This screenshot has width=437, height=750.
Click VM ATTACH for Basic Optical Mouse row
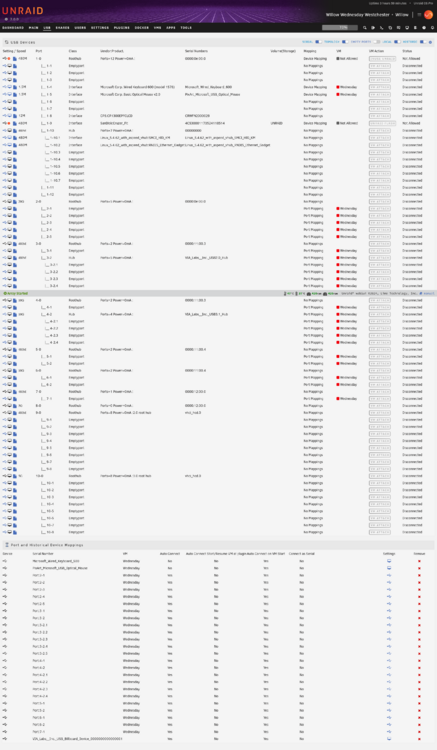coord(380,94)
